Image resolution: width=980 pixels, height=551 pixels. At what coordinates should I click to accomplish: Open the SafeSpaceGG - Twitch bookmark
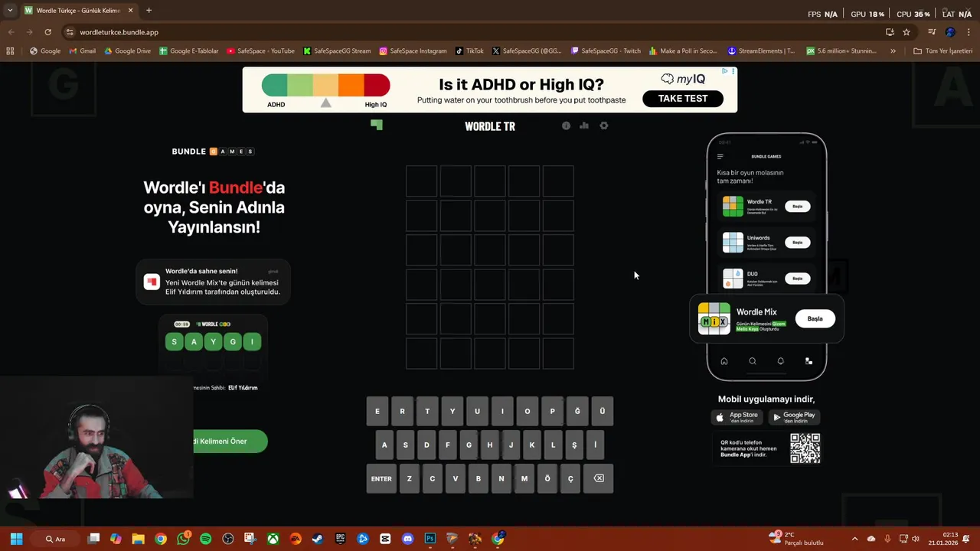[x=606, y=51]
